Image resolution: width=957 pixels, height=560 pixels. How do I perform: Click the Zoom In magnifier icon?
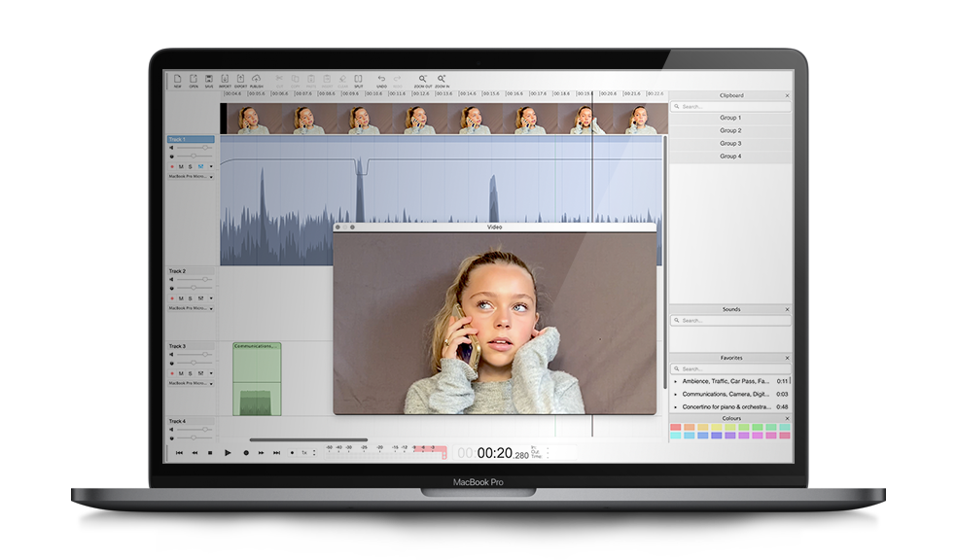point(442,80)
